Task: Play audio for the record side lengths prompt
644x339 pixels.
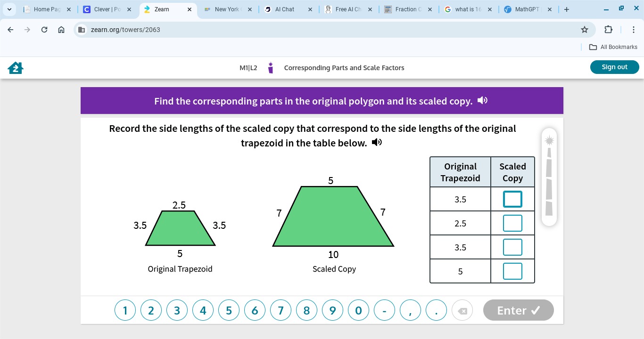Action: pos(377,142)
